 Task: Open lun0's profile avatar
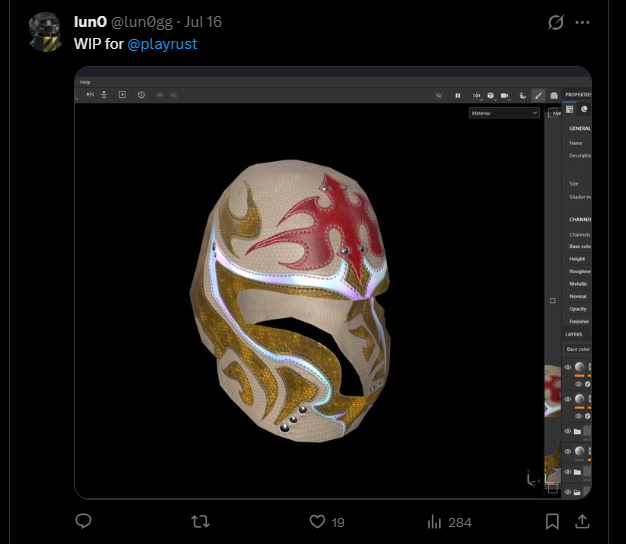tap(45, 32)
